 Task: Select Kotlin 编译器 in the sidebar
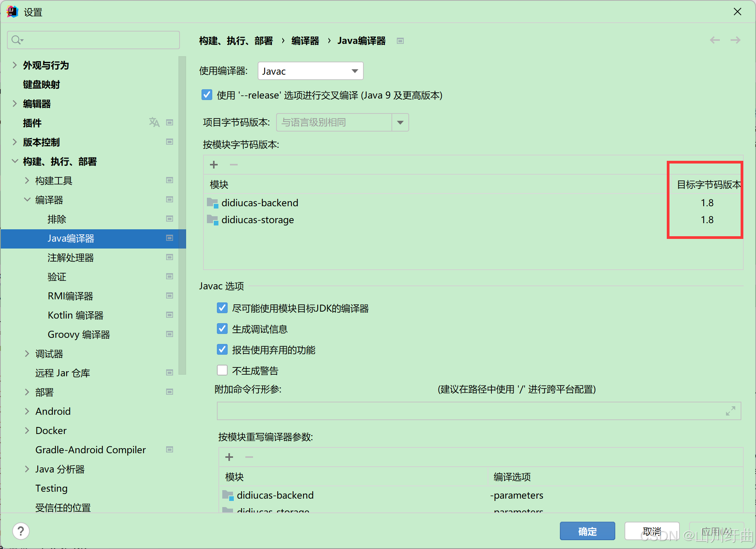[75, 315]
